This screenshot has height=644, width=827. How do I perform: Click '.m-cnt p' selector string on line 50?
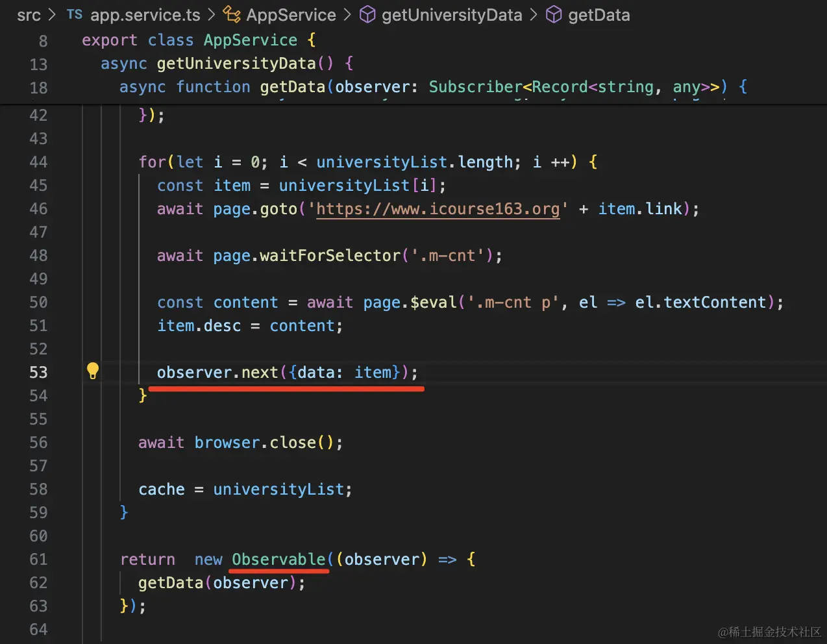point(513,303)
